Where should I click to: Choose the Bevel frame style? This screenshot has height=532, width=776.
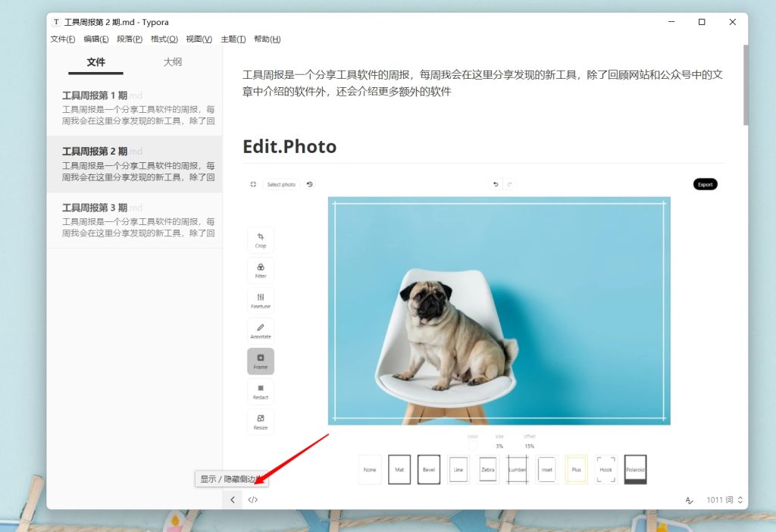(429, 470)
